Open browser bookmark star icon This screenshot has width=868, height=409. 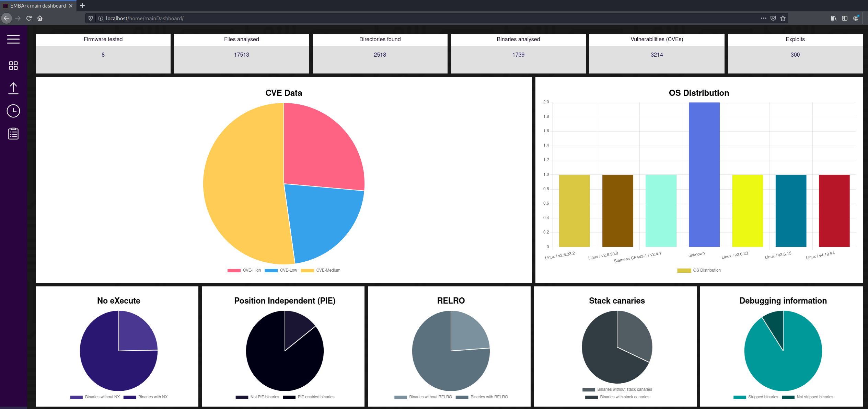tap(782, 18)
